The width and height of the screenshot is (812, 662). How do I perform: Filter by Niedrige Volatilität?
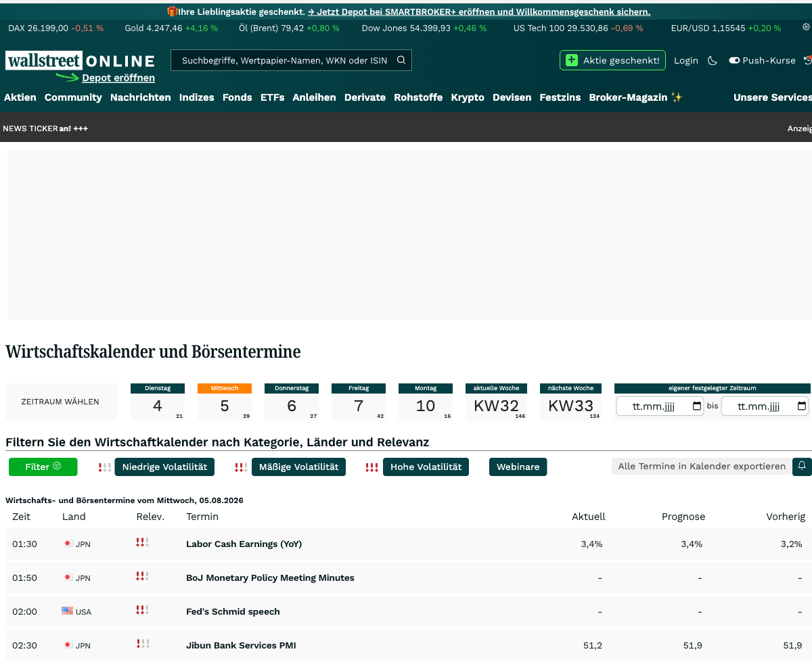164,467
